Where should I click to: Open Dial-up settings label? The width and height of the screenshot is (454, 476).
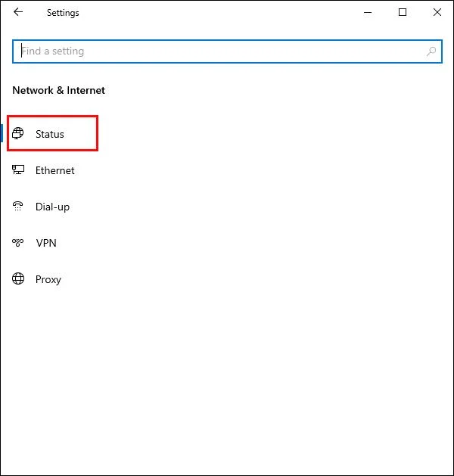tap(52, 207)
